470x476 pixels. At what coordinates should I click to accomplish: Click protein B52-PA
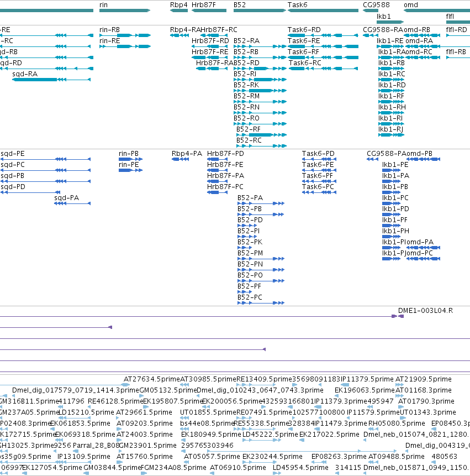click(x=261, y=203)
